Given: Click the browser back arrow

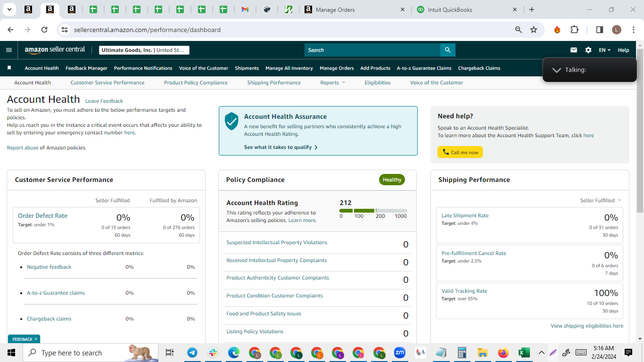Looking at the screenshot, I should 11,30.
